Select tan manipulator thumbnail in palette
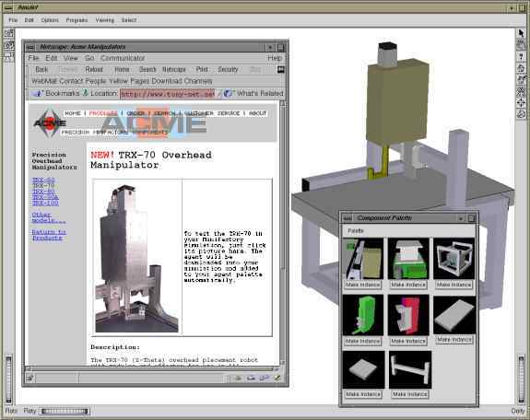The width and height of the screenshot is (530, 420). point(363,259)
